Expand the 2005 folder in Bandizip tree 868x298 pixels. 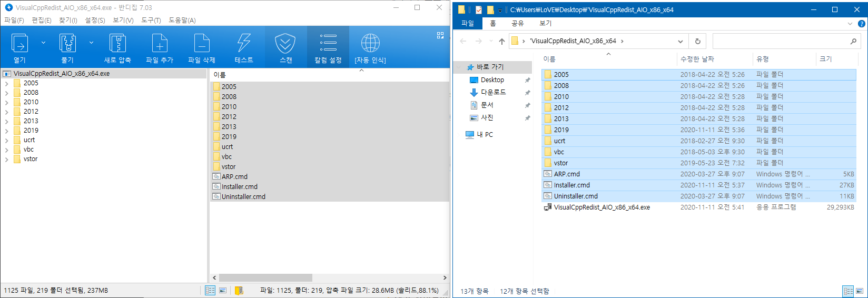point(6,83)
